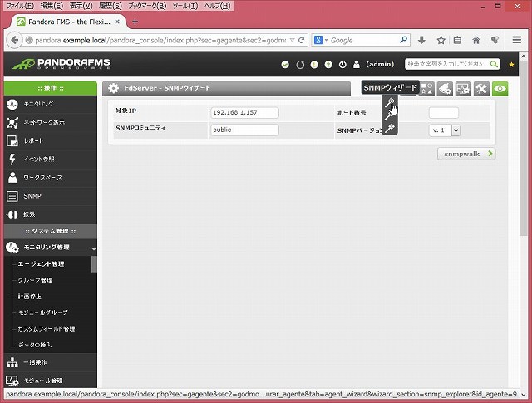Select カスタムフィールド管理 submenu item
Screen dimensions: 532x403
(x=47, y=329)
